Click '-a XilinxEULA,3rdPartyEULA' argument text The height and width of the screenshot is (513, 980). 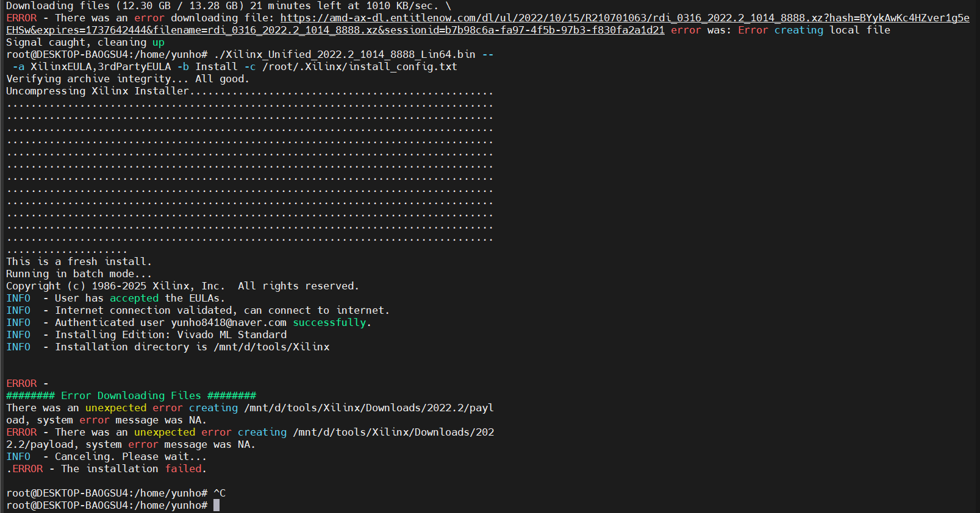(91, 66)
